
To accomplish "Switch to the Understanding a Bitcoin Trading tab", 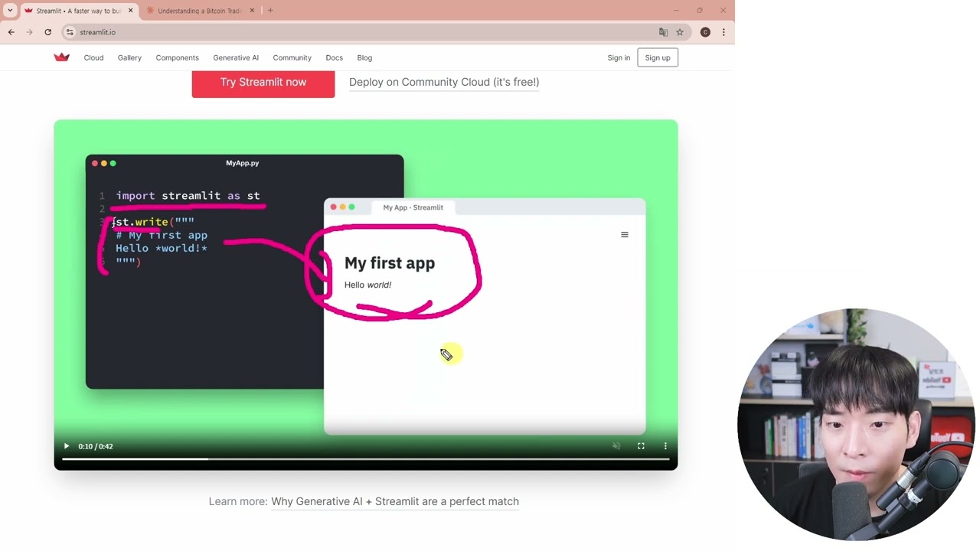I will click(200, 11).
